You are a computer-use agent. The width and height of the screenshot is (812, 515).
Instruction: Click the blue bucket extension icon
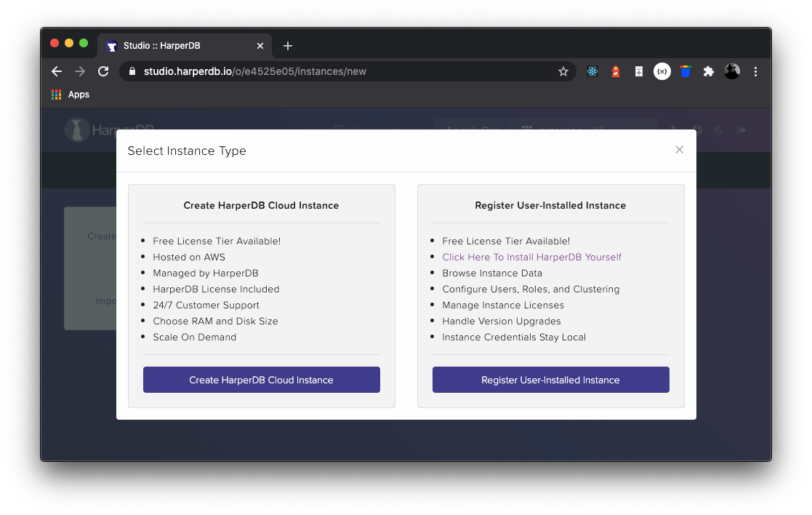coord(685,71)
